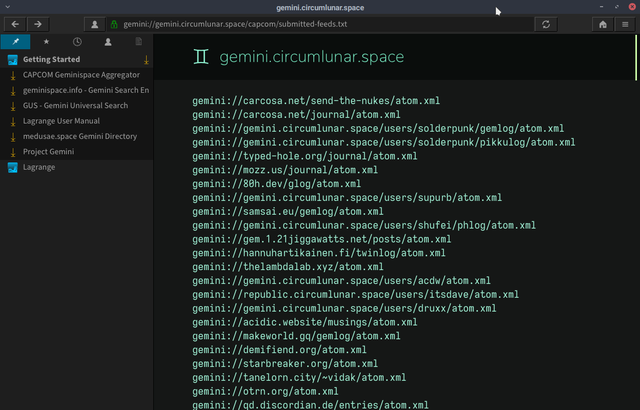This screenshot has width=640, height=410.
Task: Click the starbreaker.org/atom.xml line
Action: (285, 364)
